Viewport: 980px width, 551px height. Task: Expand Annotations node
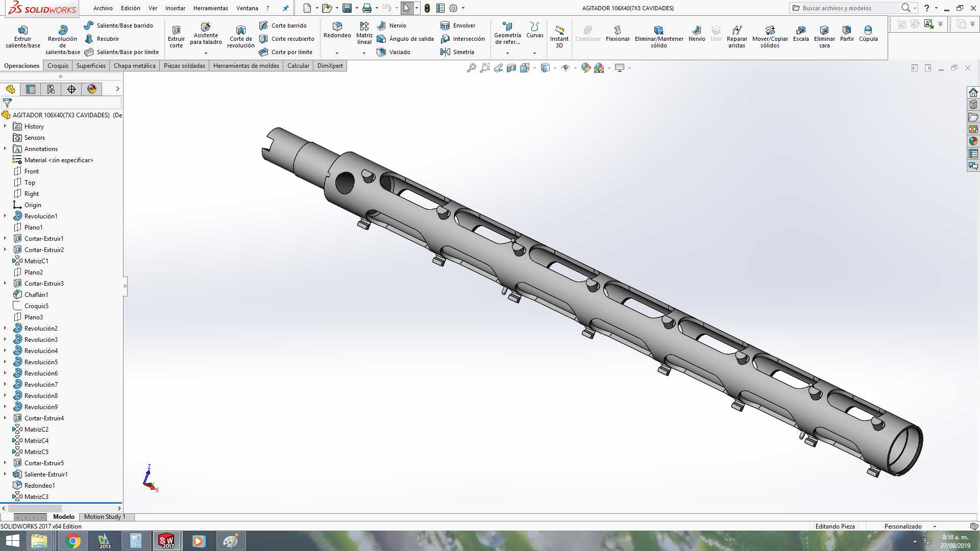coord(5,148)
